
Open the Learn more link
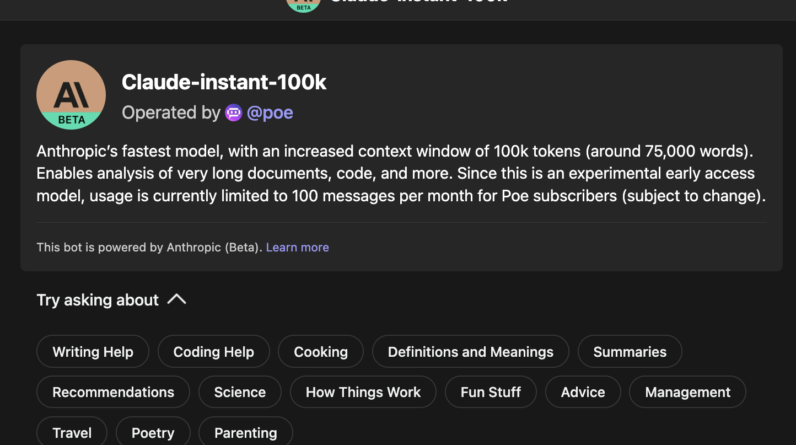pos(297,247)
